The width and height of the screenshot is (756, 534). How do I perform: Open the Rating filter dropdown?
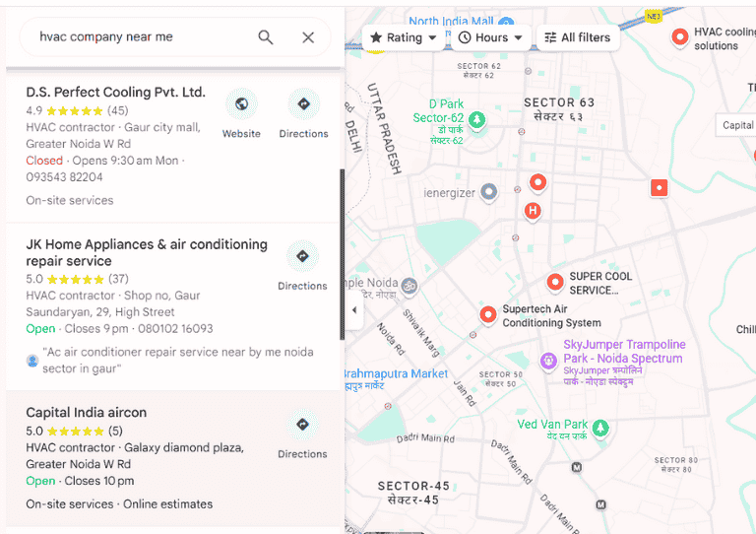[x=404, y=38]
